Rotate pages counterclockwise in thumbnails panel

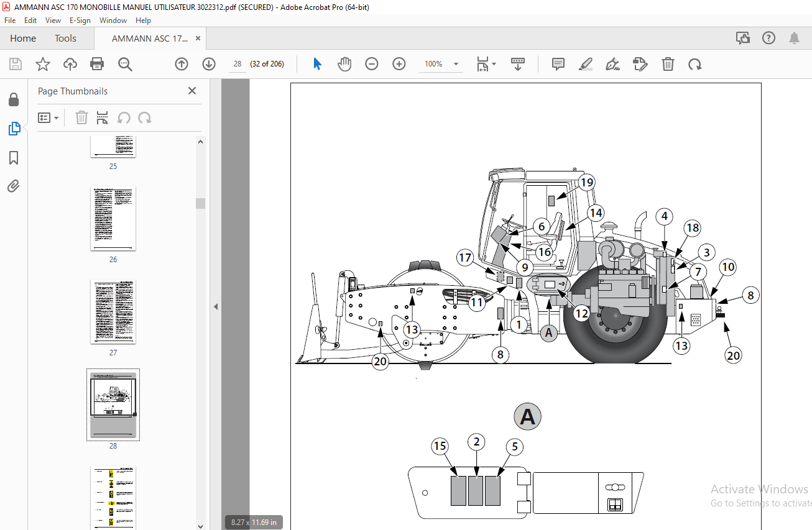coord(124,118)
